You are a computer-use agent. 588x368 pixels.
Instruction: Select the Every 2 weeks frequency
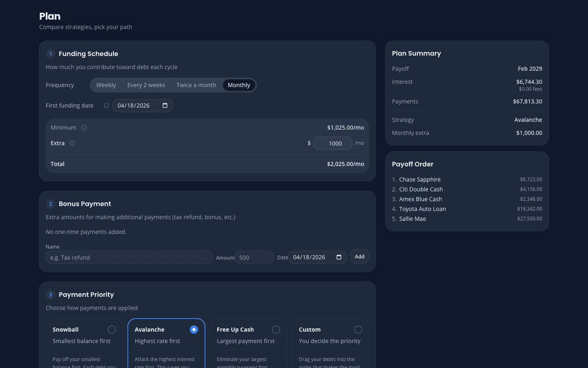[x=146, y=85]
